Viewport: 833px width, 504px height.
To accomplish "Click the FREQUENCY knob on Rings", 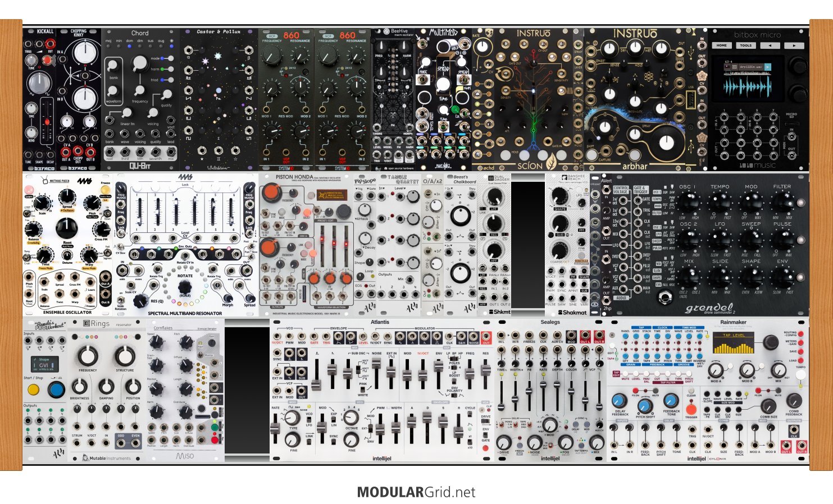I will 87,356.
